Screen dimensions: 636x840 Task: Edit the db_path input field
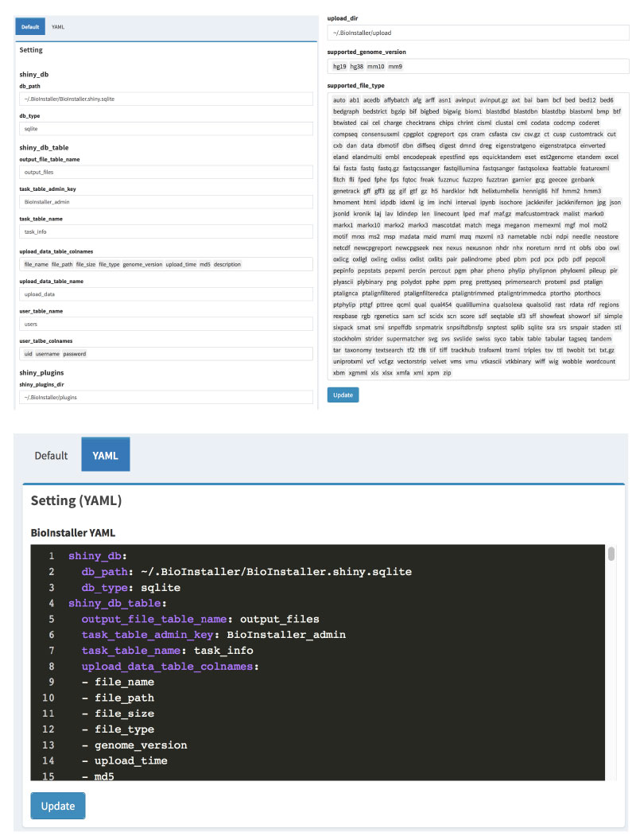[166, 99]
